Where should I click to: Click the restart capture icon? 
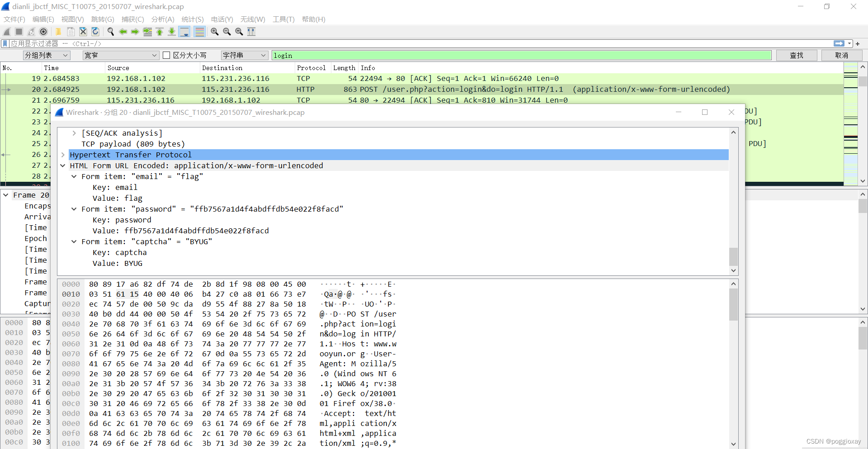click(31, 32)
